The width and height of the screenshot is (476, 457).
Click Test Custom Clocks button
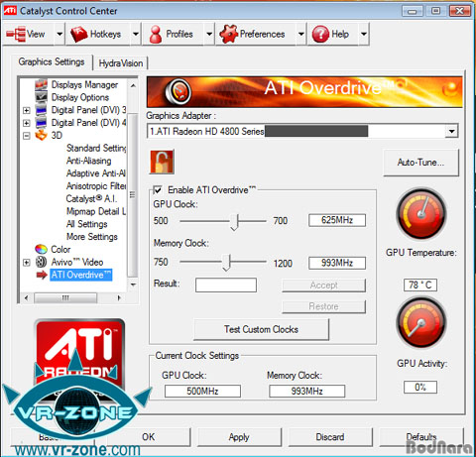[x=261, y=329]
